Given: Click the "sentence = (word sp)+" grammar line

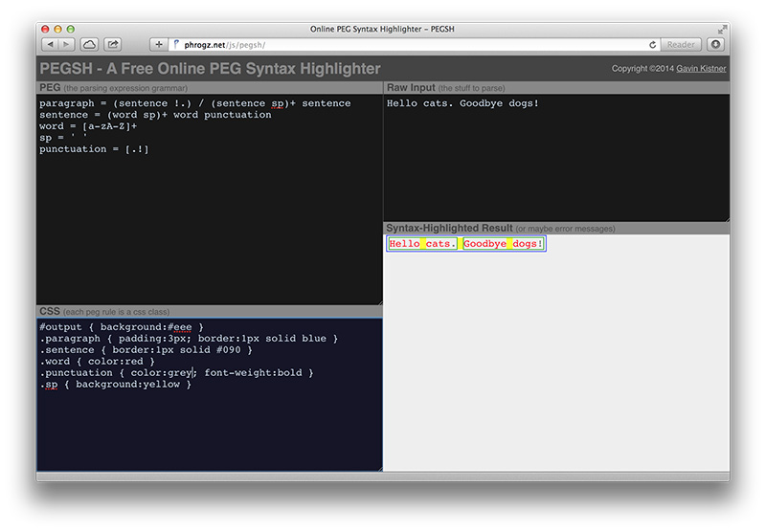Looking at the screenshot, I should pos(155,115).
